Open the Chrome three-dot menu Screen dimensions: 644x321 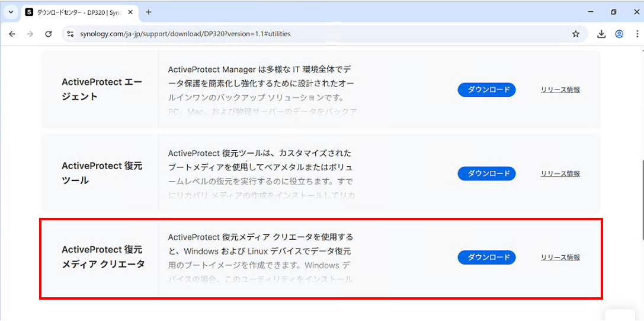[636, 34]
